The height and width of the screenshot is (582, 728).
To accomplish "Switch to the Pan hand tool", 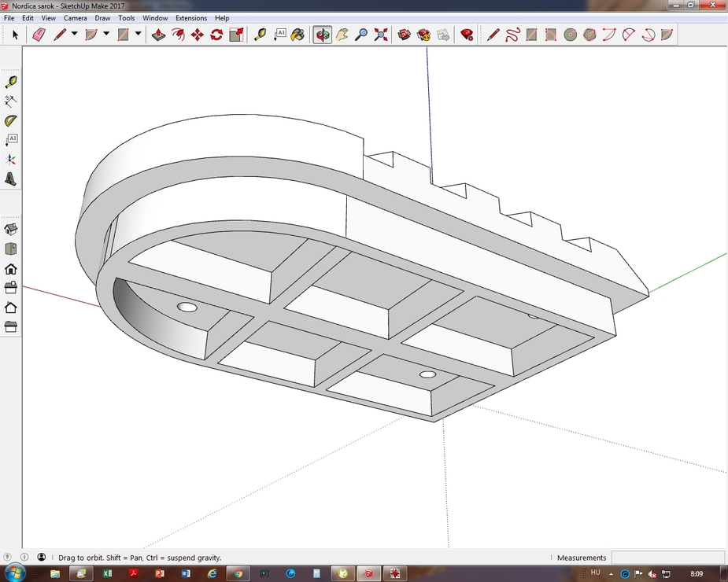I will click(342, 35).
